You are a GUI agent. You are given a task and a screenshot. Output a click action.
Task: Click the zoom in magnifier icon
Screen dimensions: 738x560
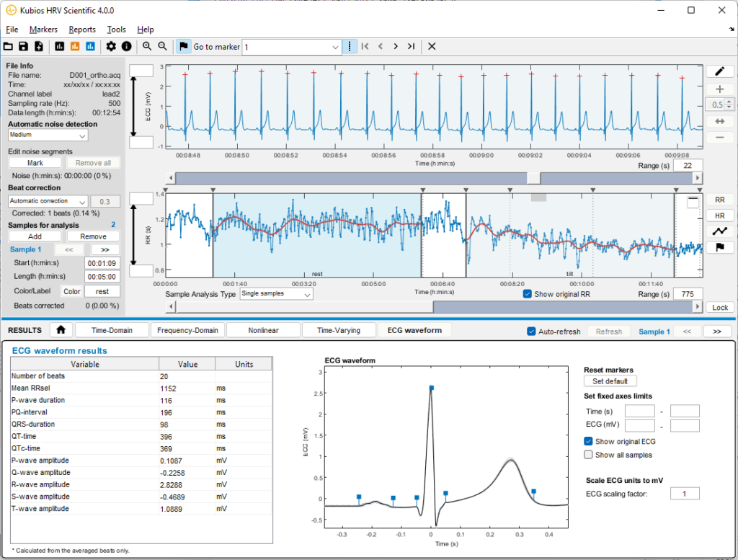click(147, 46)
